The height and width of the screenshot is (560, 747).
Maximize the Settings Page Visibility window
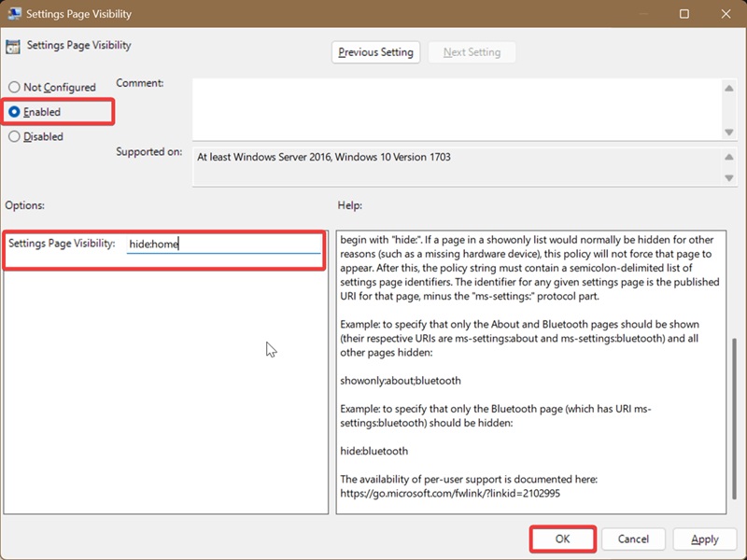coord(684,14)
